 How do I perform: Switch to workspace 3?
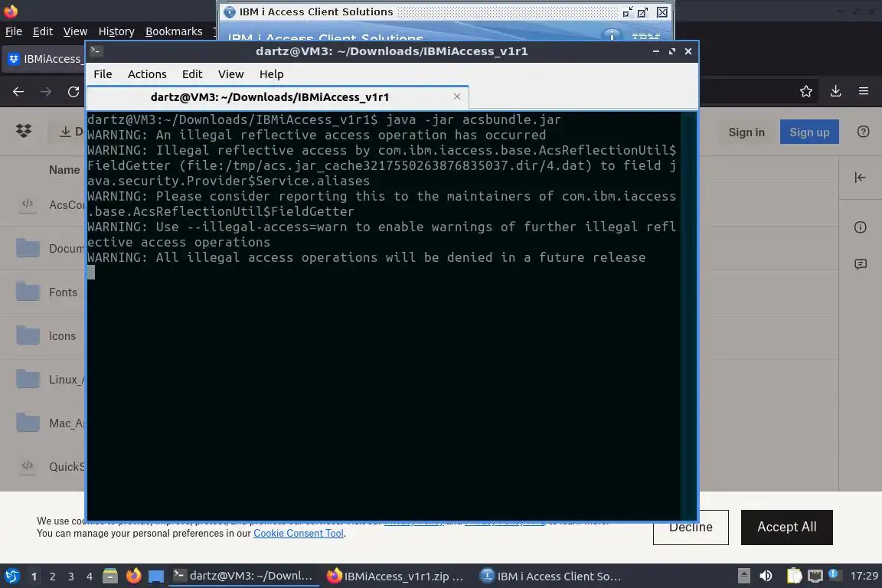(71, 577)
